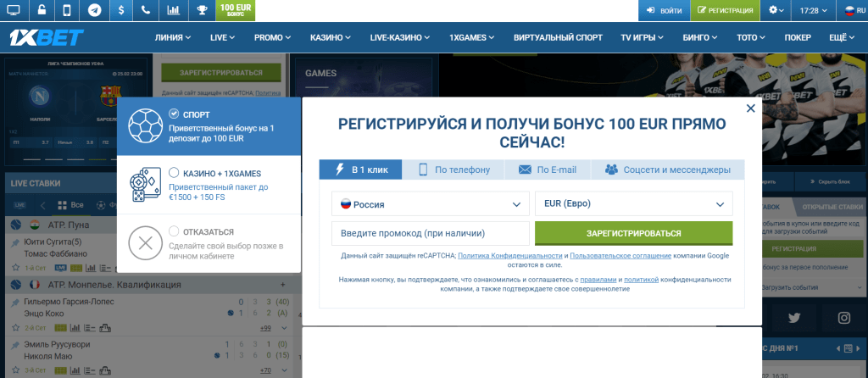Image resolution: width=868 pixels, height=378 pixels.
Task: Open the settings gear dropdown
Action: click(x=776, y=10)
